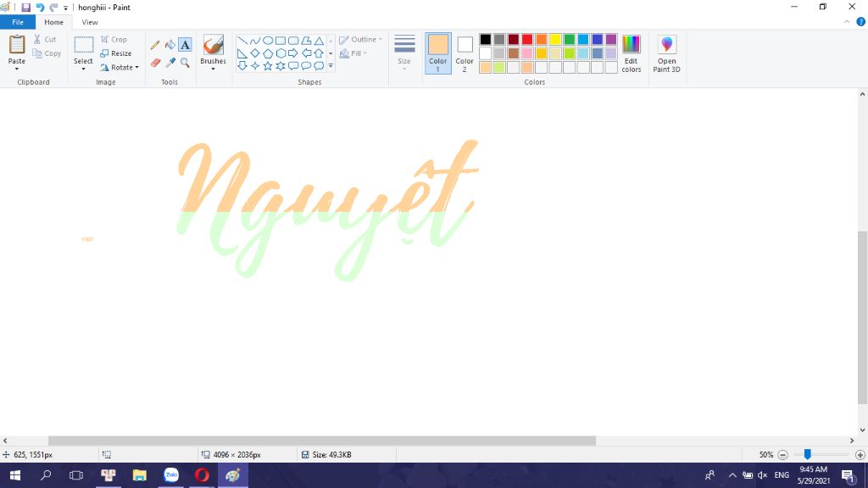Select the Diamond shape
Screen dimensions: 868x488
(254, 53)
